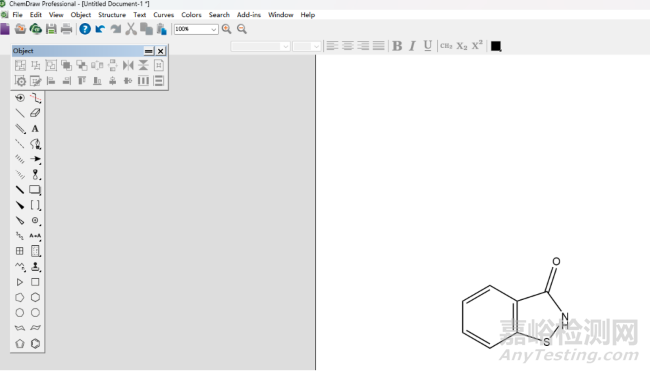Select the Cyclopentadiene ring tool
Image resolution: width=650 pixels, height=373 pixels.
19,344
